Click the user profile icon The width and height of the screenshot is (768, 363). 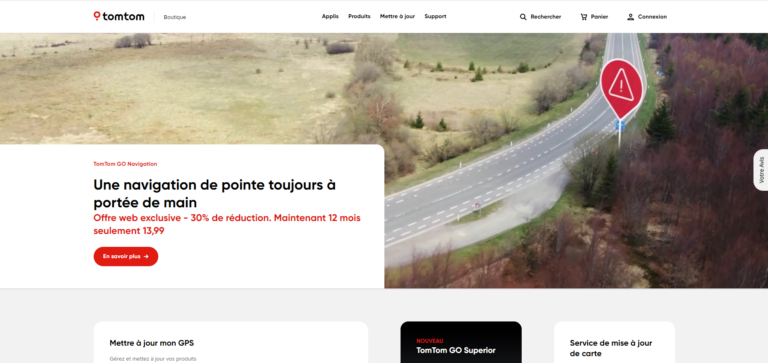point(630,17)
